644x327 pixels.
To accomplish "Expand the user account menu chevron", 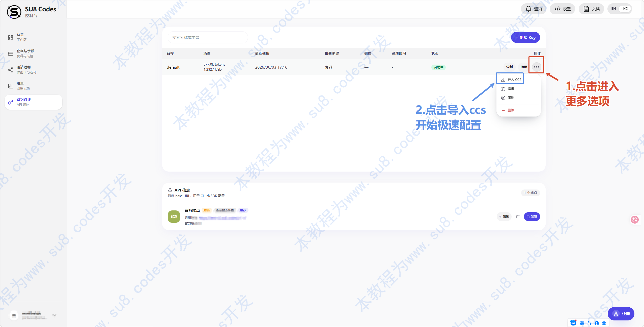I will point(54,315).
